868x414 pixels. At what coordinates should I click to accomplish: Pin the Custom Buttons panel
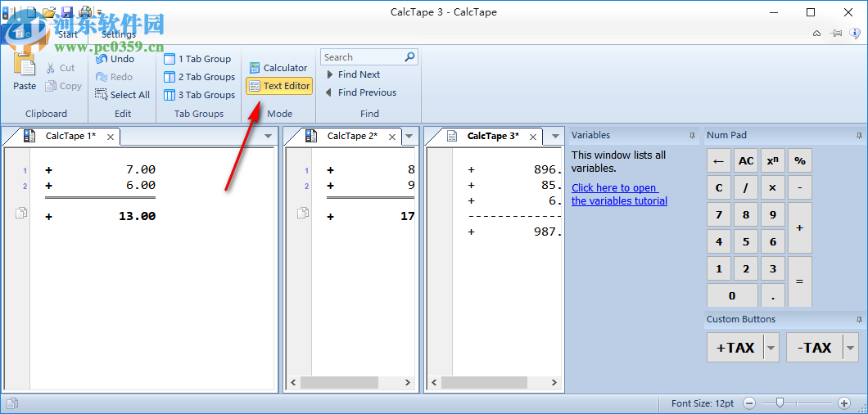click(859, 319)
